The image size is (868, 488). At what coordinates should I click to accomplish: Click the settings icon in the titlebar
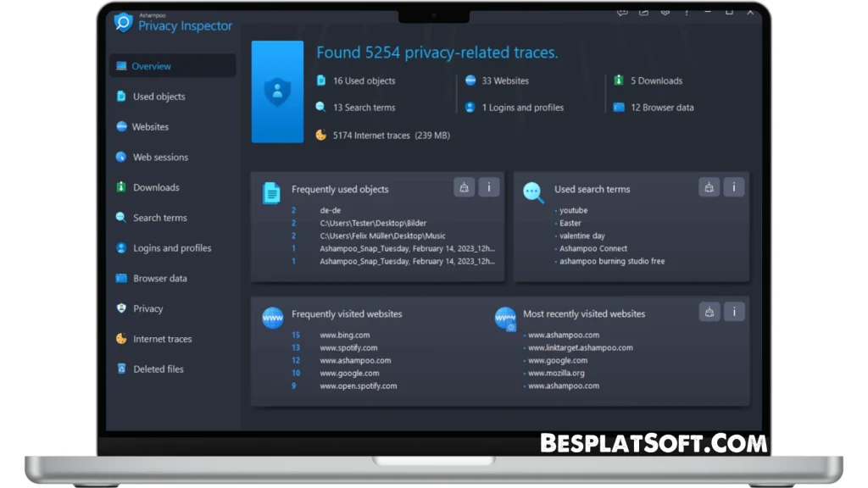tap(665, 12)
